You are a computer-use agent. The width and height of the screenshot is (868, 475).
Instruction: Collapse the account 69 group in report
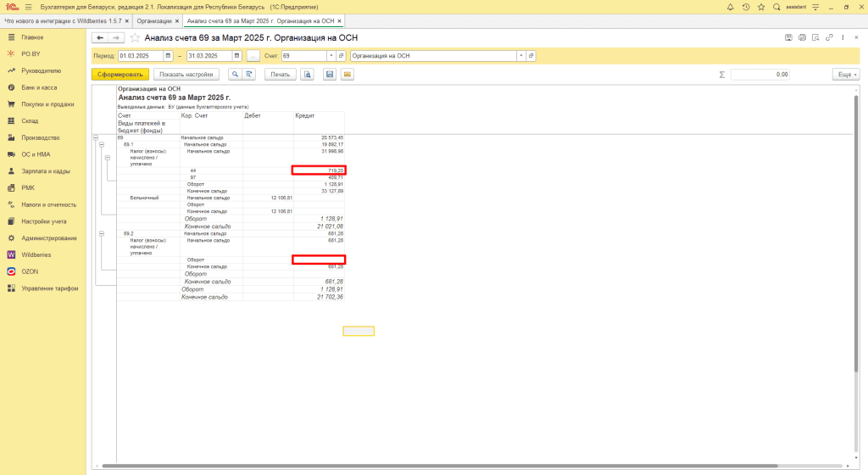[95, 137]
